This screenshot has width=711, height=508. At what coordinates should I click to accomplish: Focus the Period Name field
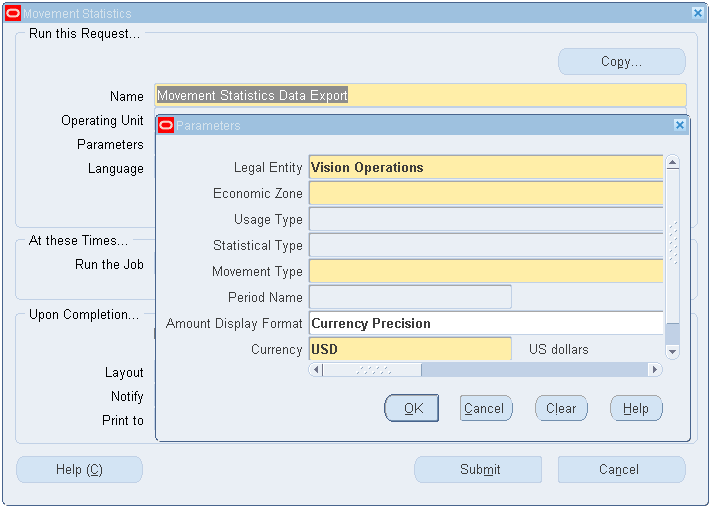point(410,297)
